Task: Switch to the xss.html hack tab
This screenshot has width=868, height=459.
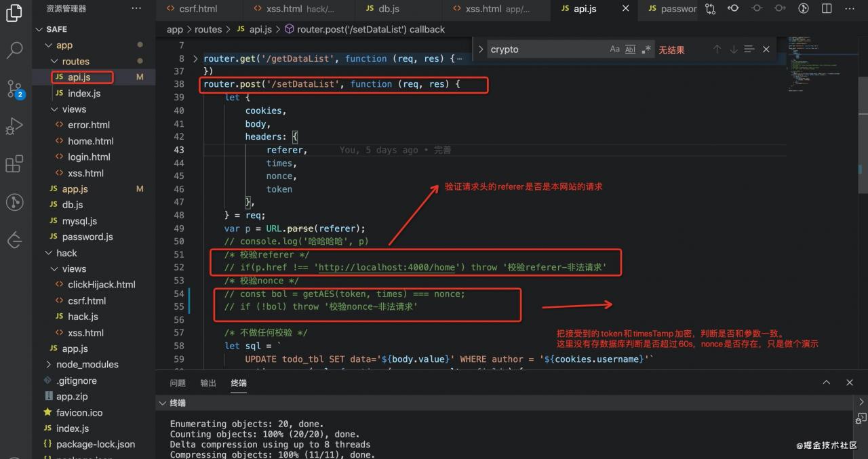Action: click(299, 9)
